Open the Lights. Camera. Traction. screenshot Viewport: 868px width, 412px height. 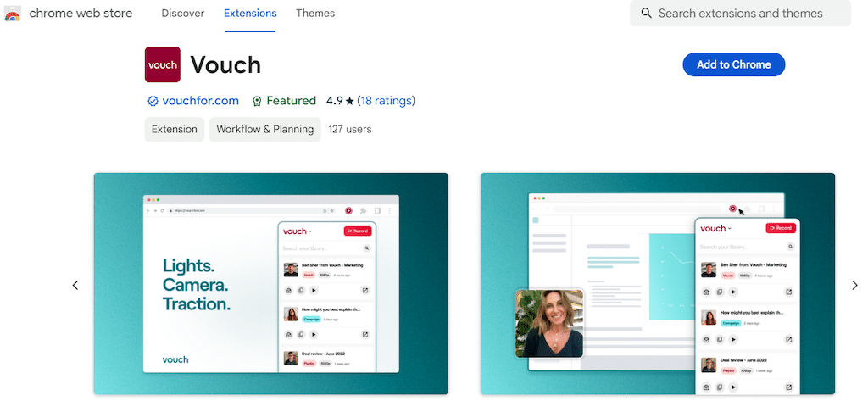point(270,283)
